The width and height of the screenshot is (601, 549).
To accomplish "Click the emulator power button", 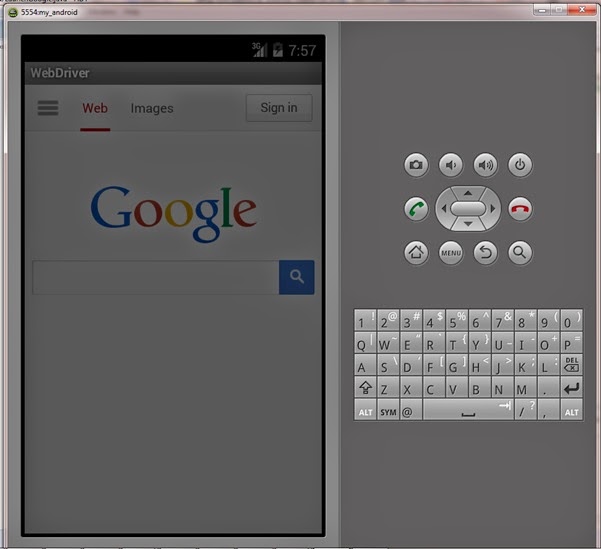I will pos(520,165).
